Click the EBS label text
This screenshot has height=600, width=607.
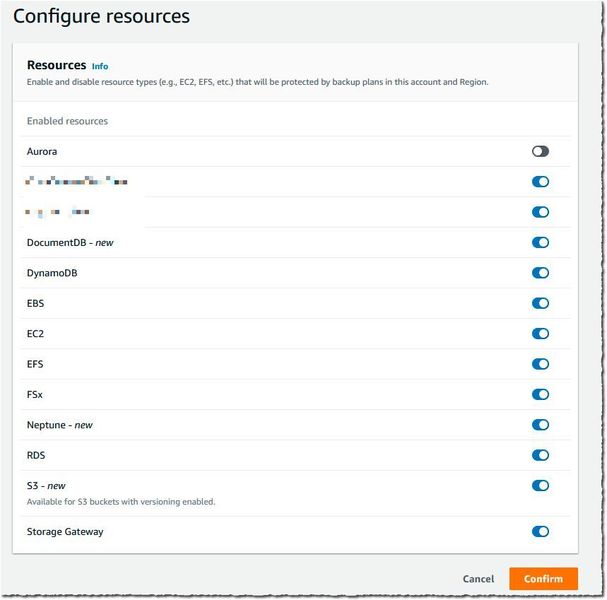coord(35,303)
